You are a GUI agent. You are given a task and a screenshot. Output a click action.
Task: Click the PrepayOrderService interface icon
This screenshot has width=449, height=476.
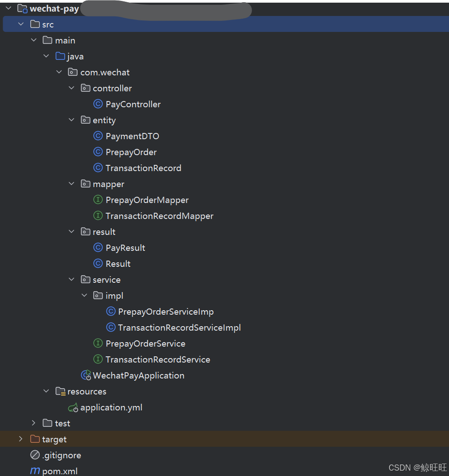(x=98, y=343)
